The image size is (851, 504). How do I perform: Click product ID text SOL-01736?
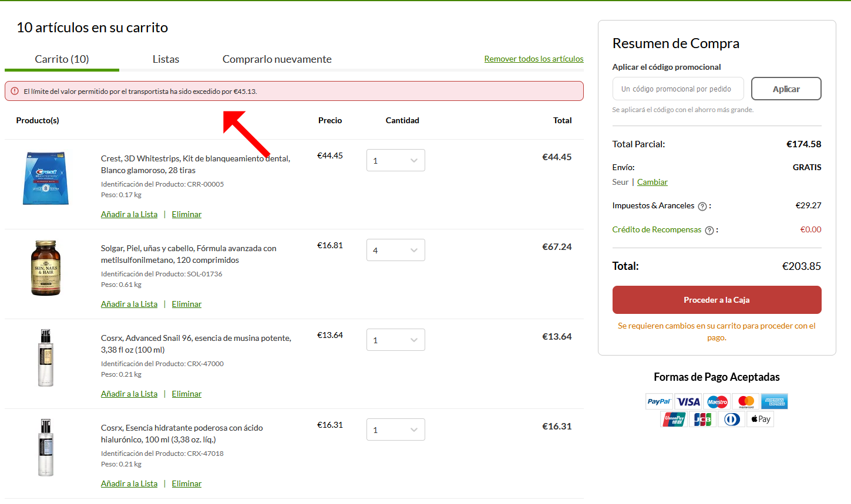(x=204, y=274)
